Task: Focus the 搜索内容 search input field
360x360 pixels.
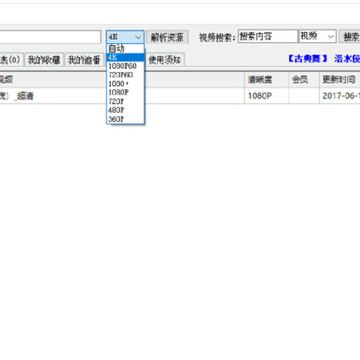Action: (267, 37)
